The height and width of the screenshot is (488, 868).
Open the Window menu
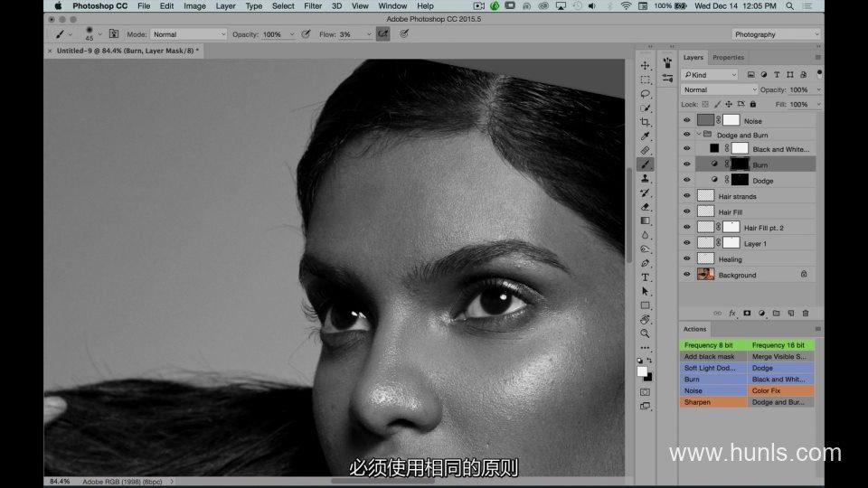click(x=392, y=6)
